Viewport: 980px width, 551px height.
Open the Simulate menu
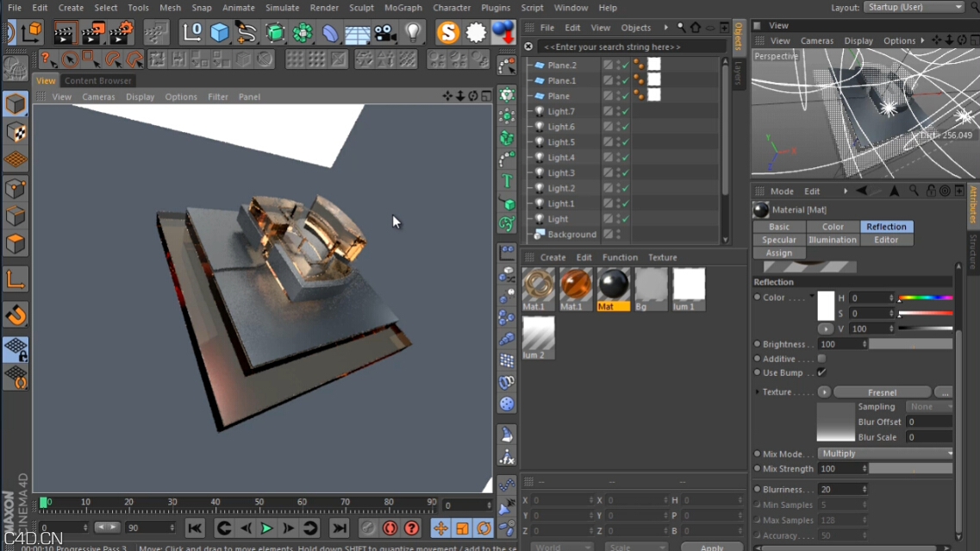click(282, 8)
